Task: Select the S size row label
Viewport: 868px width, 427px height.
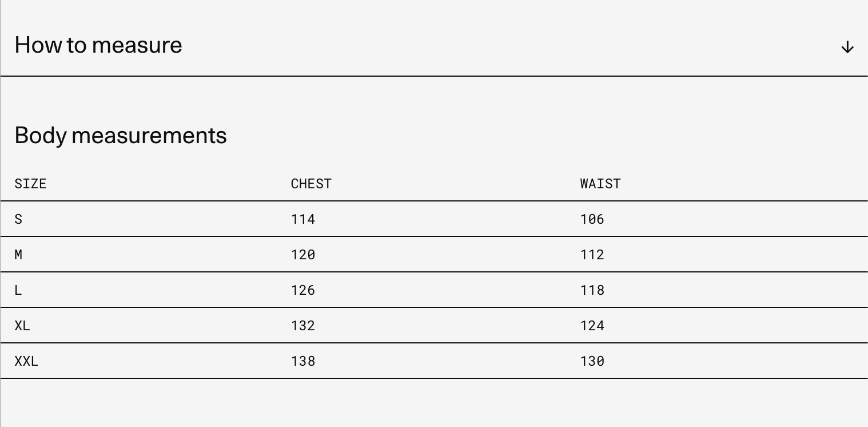Action: (x=18, y=219)
